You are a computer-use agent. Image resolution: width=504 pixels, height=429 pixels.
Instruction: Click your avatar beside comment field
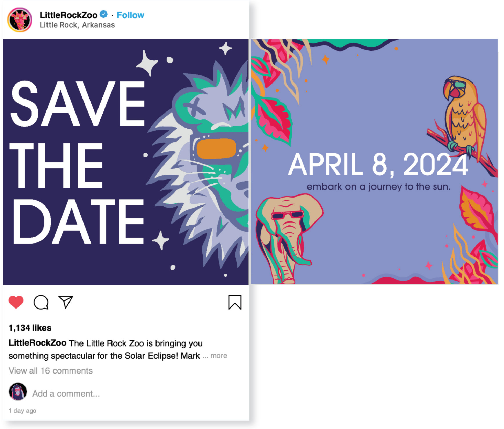[18, 391]
